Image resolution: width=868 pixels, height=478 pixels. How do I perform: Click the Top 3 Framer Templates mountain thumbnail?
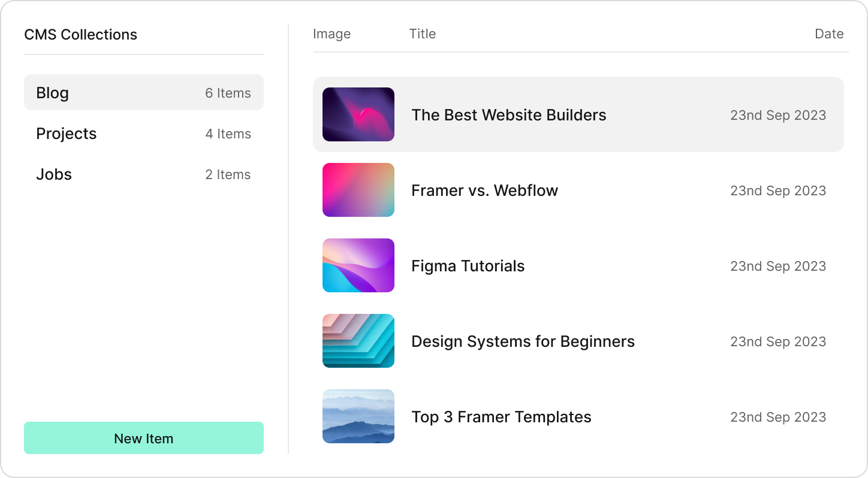(358, 416)
